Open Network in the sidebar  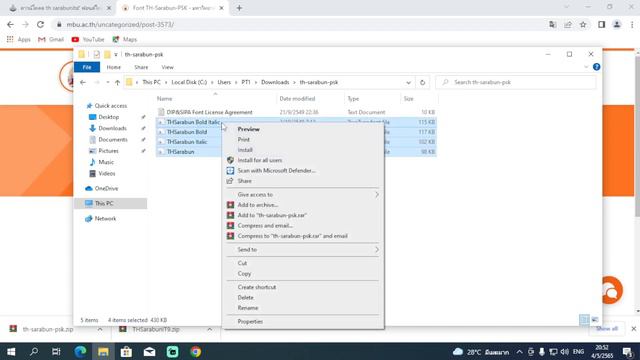[105, 218]
